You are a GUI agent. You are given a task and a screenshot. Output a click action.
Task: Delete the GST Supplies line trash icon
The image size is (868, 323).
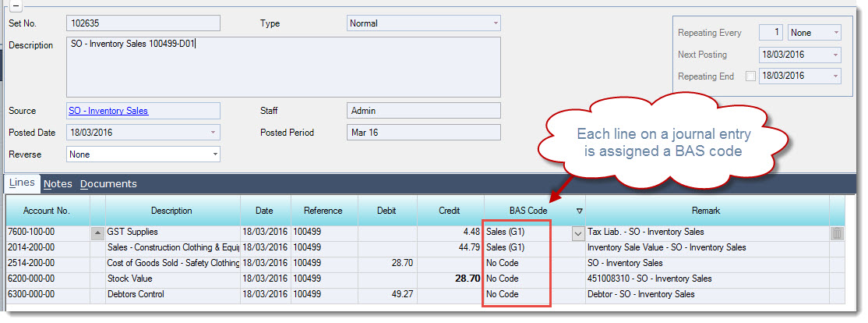coord(837,234)
